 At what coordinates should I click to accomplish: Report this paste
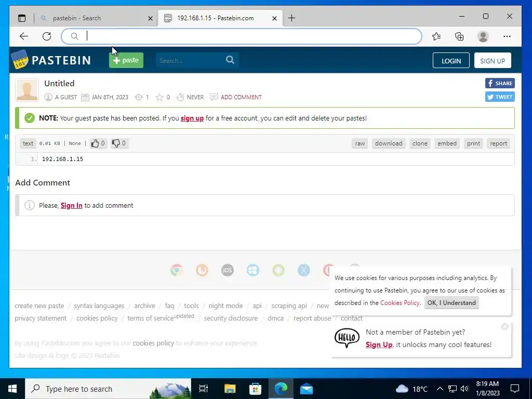tap(498, 143)
